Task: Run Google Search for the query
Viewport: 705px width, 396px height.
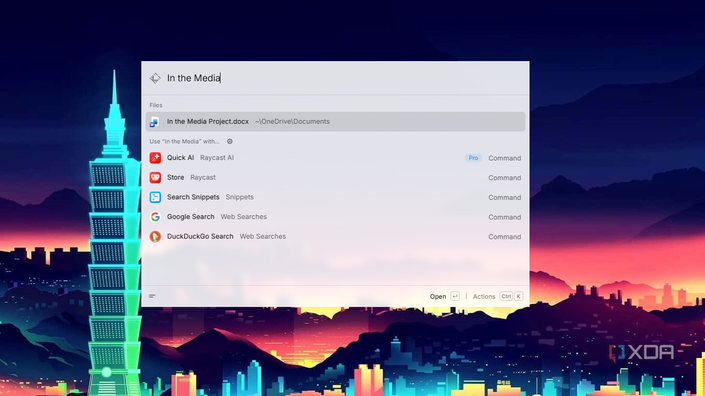Action: tap(335, 217)
